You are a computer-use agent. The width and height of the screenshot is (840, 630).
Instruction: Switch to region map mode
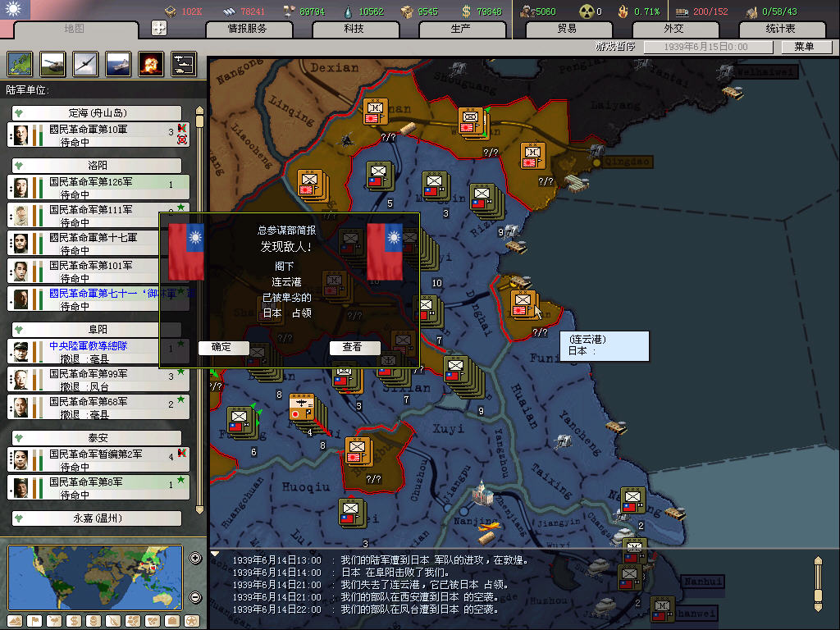(133, 621)
